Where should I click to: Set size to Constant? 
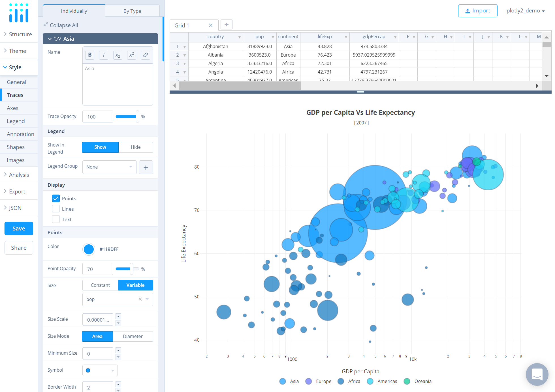[100, 285]
